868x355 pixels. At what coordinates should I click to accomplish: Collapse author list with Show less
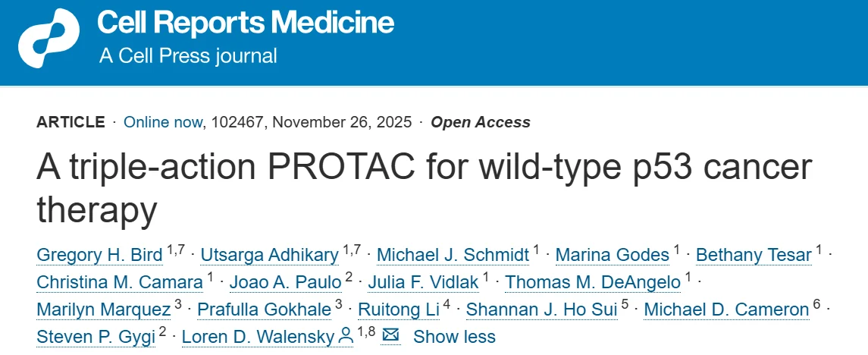click(x=454, y=337)
